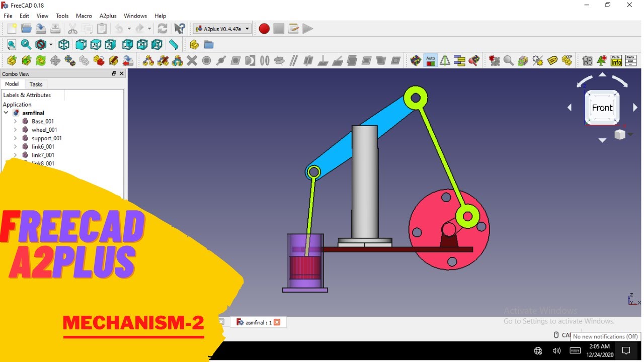644x362 pixels.
Task: Save the document with the Save icon
Action: (41, 29)
